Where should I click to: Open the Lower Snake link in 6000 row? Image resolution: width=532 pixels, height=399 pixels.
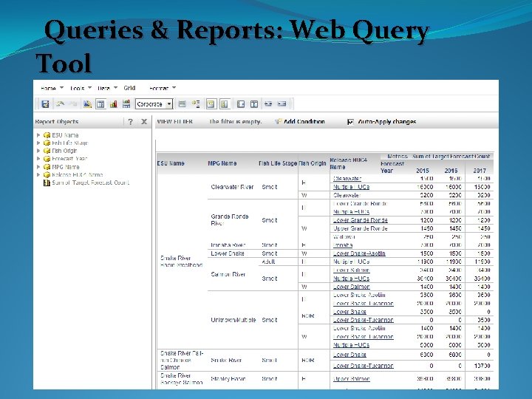coord(349,355)
